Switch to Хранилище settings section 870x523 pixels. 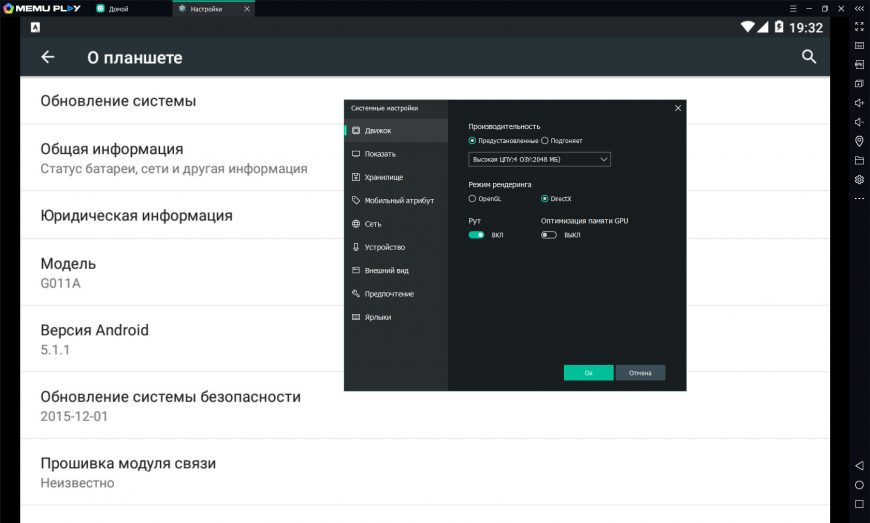click(x=383, y=177)
